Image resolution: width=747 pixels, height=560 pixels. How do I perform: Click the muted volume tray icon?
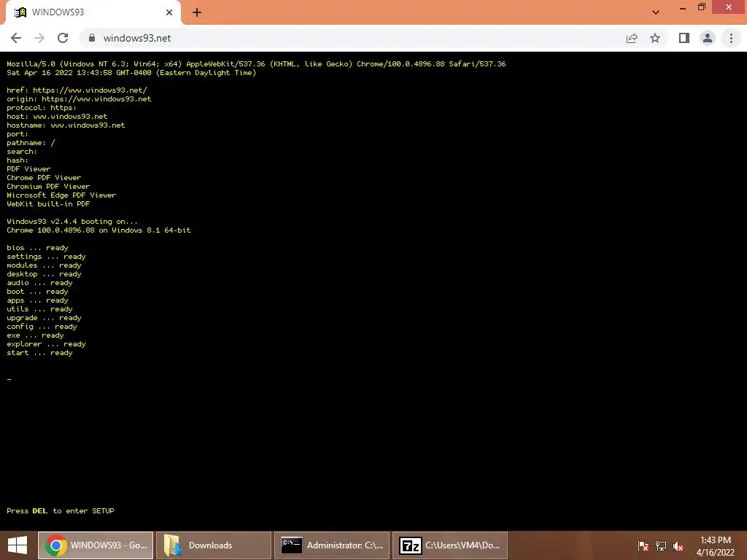click(678, 545)
